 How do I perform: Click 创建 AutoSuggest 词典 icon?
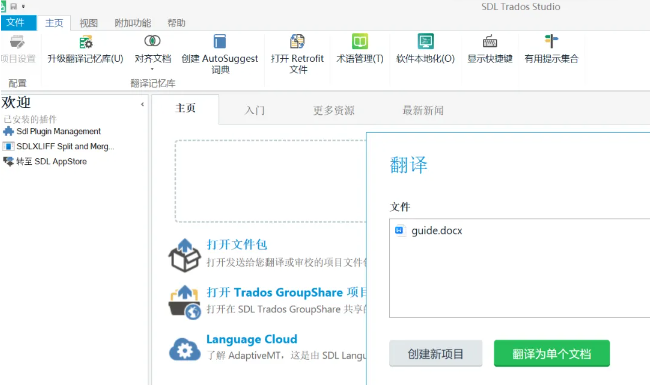tap(220, 42)
